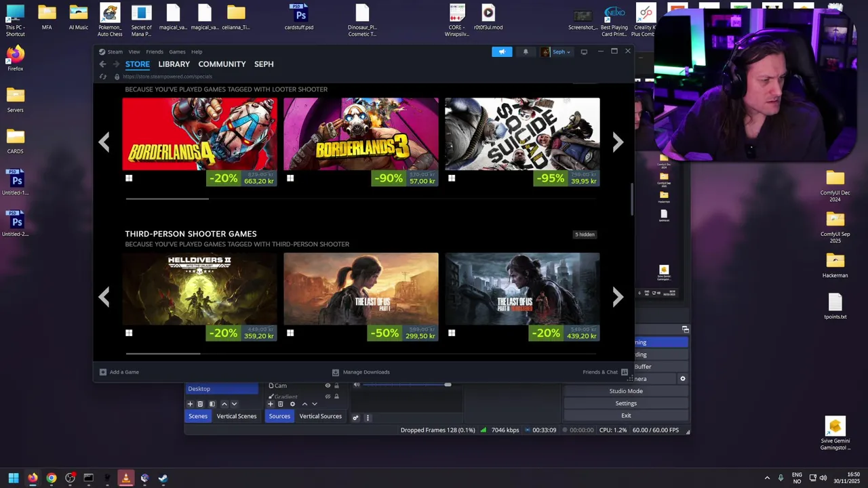Move looter shooter carousel back with left arrow
Viewport: 868px width, 488px height.
pyautogui.click(x=104, y=142)
